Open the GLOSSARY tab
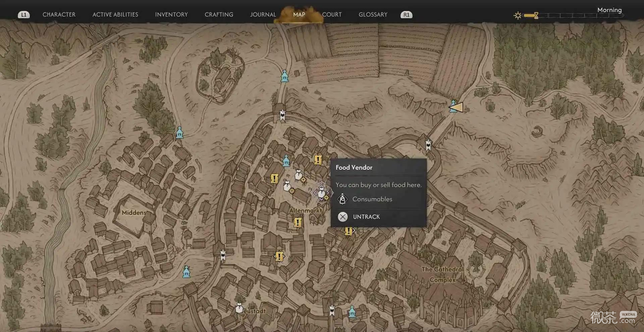 (373, 15)
